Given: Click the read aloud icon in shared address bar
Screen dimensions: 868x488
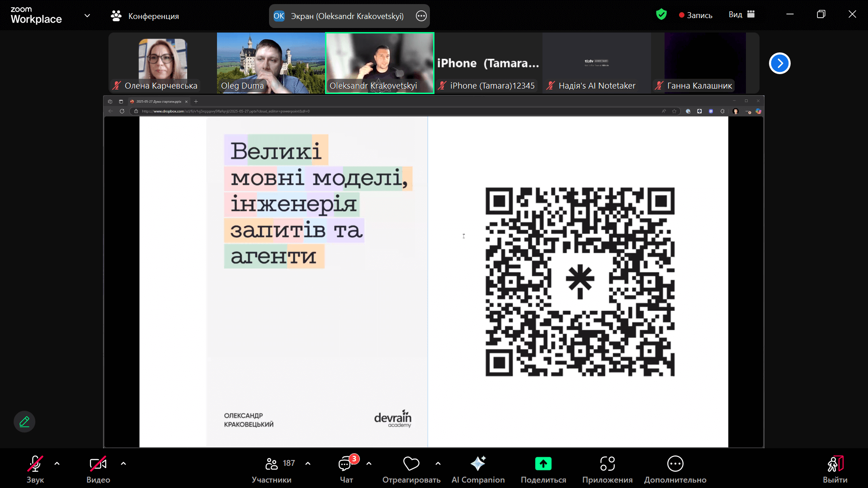Looking at the screenshot, I should point(664,111).
